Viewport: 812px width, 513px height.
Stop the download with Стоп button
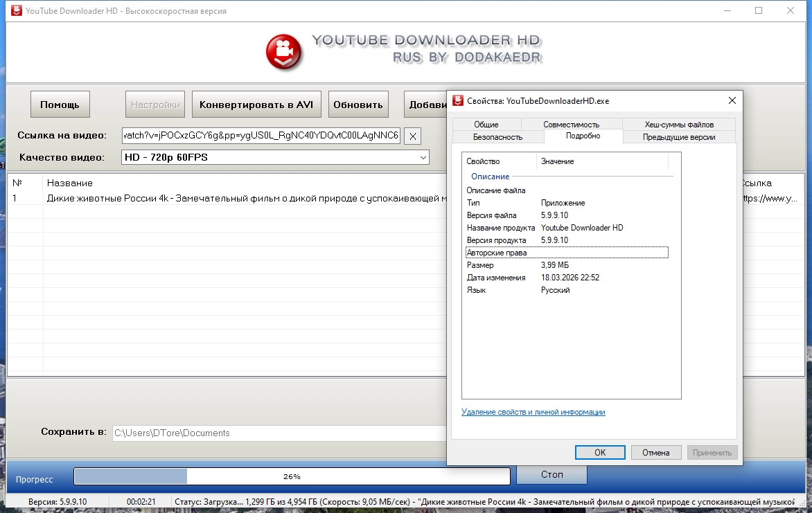point(552,475)
